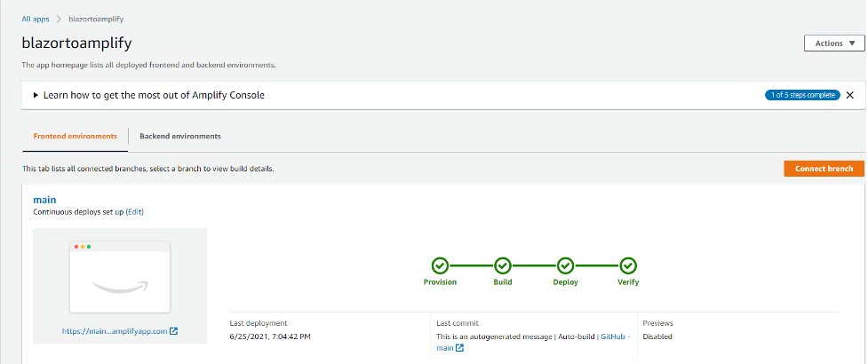Screen dimensions: 868x364
Task: Switch to Backend environments tab
Action: click(x=180, y=137)
